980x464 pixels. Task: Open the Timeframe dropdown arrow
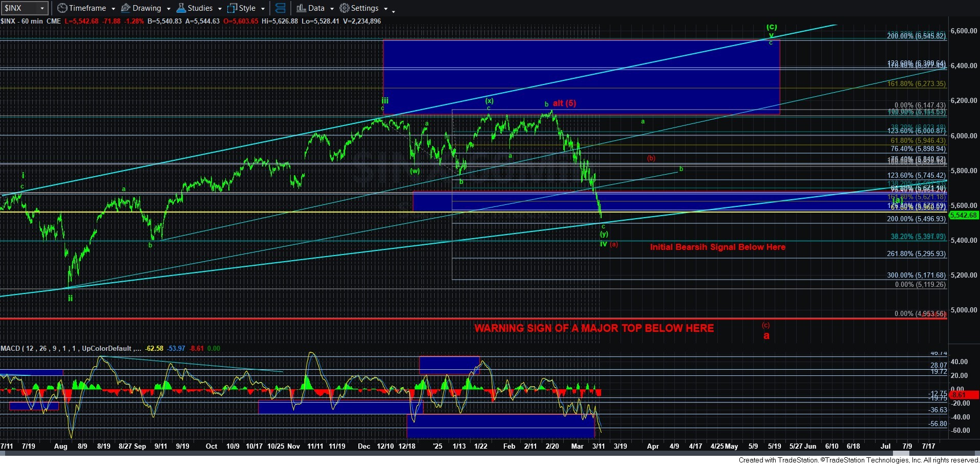point(113,9)
